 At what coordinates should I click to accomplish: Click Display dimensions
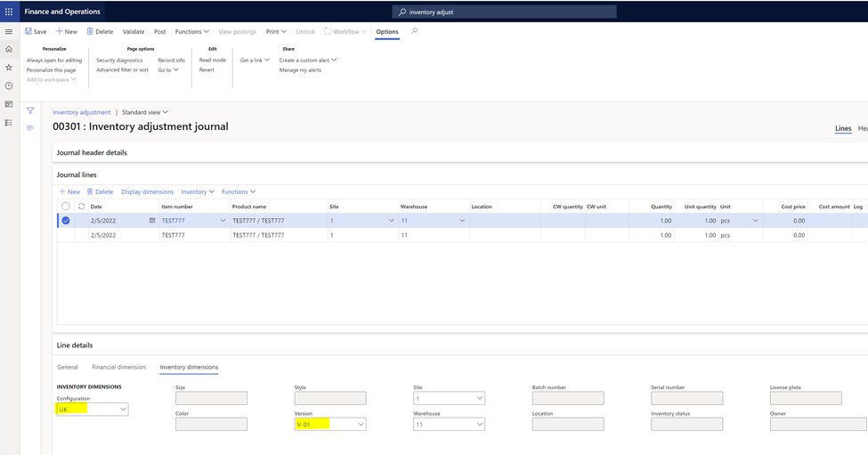point(147,192)
